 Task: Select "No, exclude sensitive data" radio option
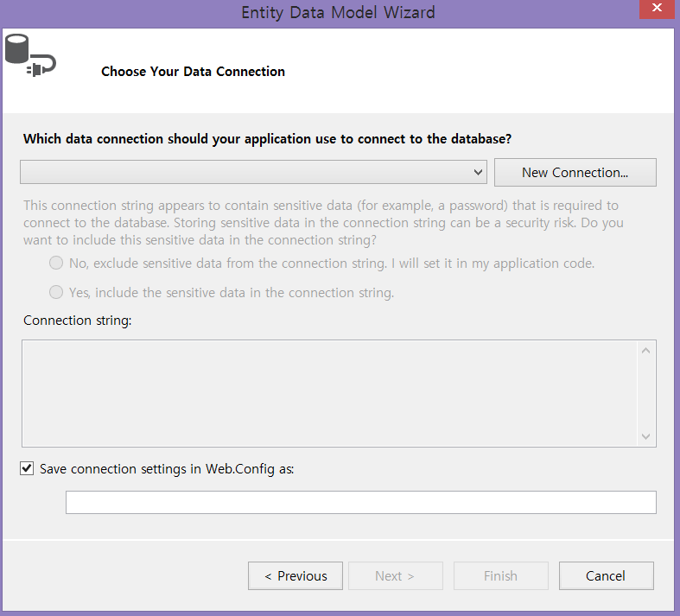(56, 263)
